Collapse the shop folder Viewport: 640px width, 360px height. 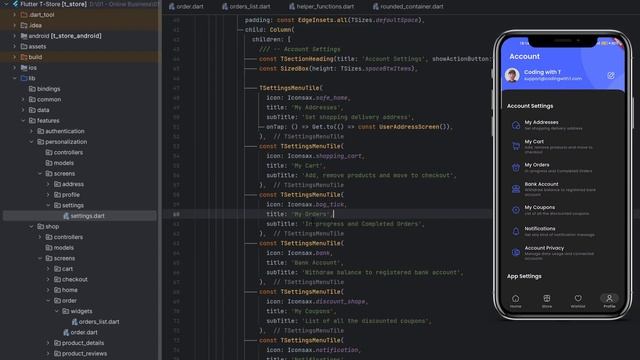point(31,227)
